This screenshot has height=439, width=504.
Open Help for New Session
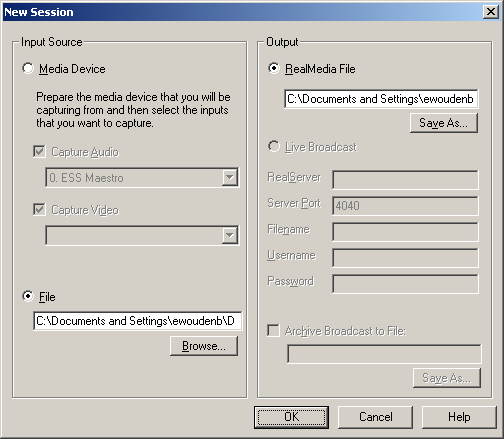coord(459,417)
